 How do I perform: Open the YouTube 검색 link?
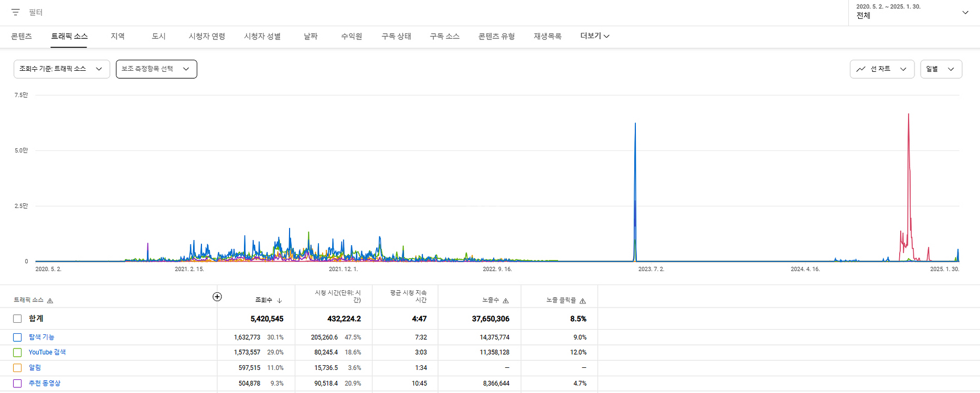pos(47,352)
